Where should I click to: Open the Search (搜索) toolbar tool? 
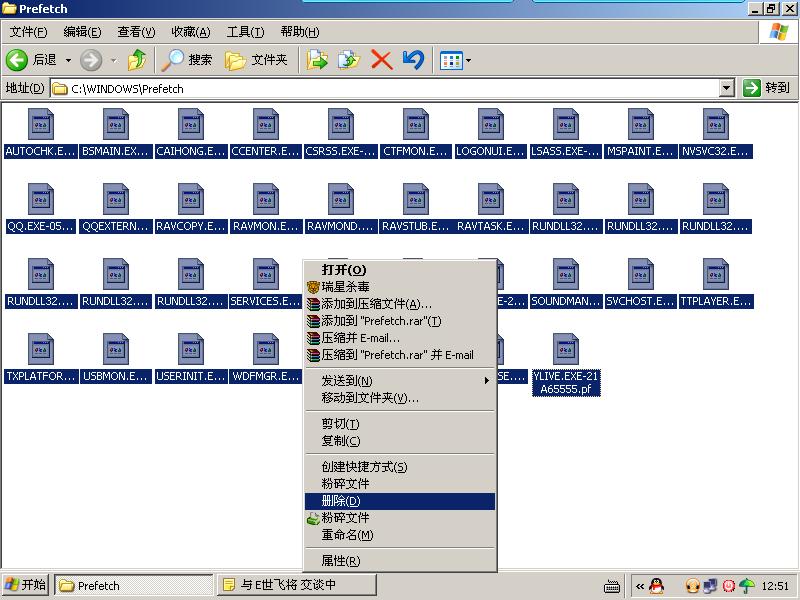188,60
